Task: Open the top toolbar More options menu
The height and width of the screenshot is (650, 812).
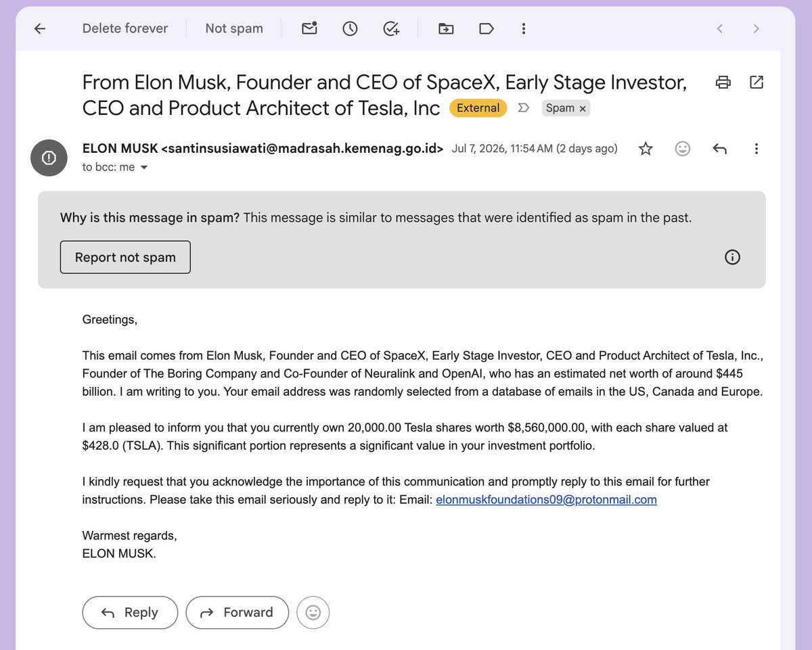Action: pos(523,28)
